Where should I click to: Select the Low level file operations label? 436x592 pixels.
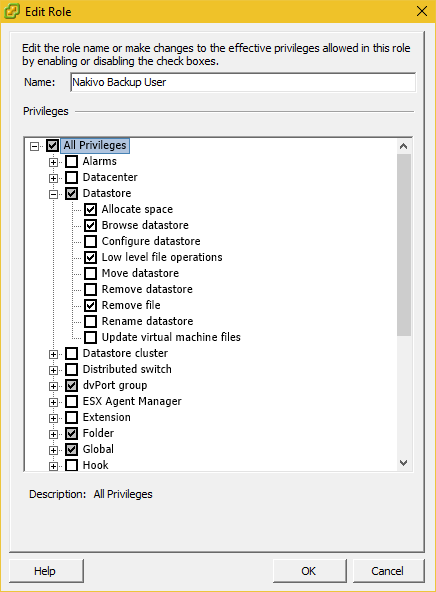pyautogui.click(x=162, y=257)
